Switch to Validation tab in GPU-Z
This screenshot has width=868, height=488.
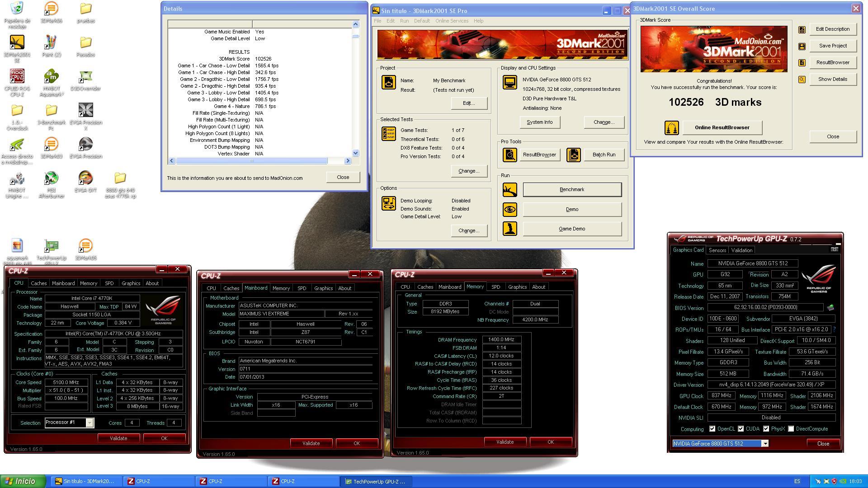742,250
